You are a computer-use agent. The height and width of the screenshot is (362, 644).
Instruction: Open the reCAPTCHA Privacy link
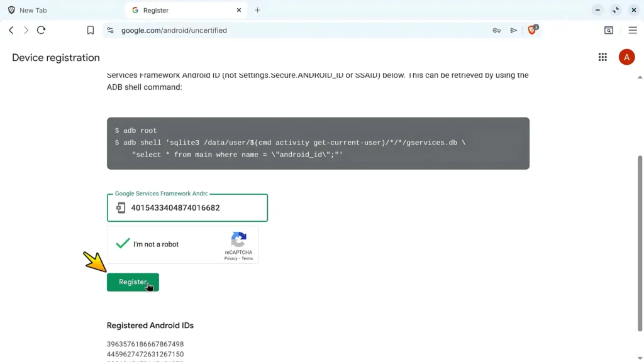[231, 258]
